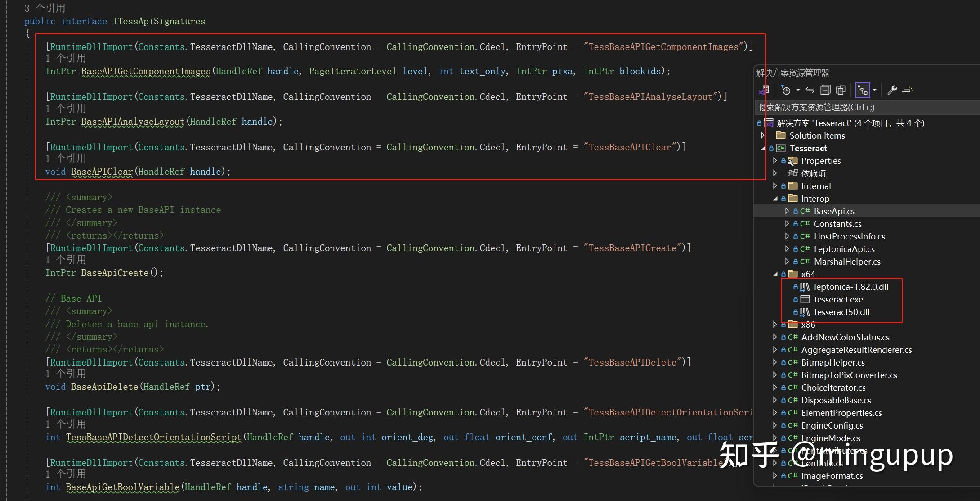
Task: Click '1 个引用' above BaseAPIClear
Action: click(x=66, y=158)
